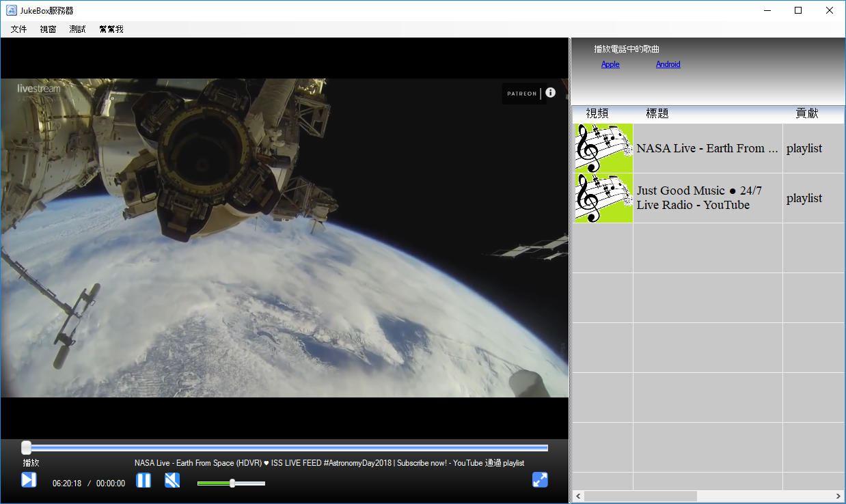Click the now-playing NASA Live title text
The height and width of the screenshot is (504, 846).
329,463
